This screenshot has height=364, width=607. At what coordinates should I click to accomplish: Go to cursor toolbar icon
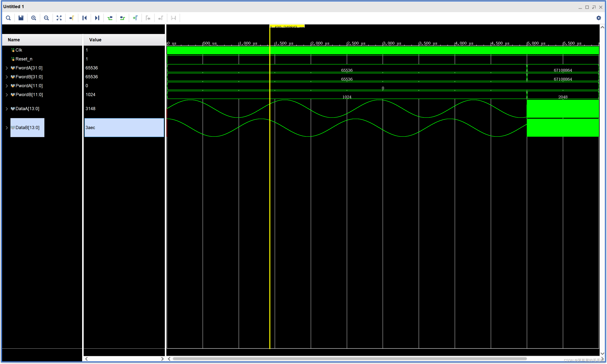[72, 18]
